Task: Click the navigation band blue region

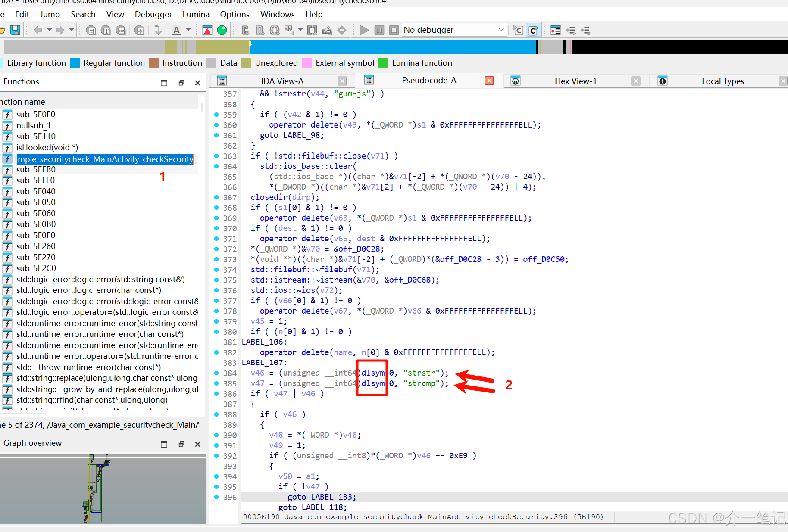Action: 390,47
